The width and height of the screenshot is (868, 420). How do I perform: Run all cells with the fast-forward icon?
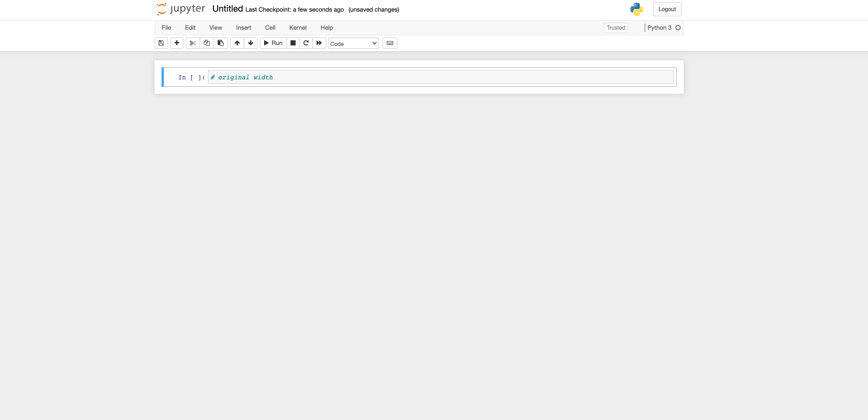(319, 43)
